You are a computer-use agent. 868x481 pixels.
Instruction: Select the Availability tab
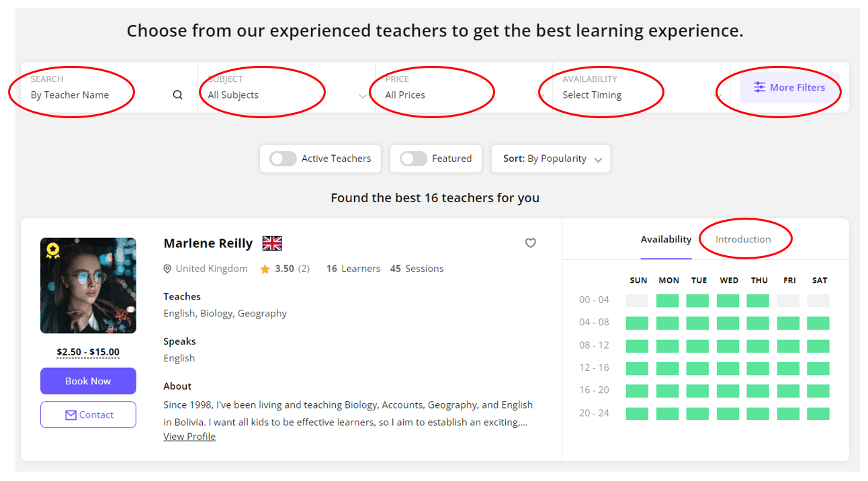pyautogui.click(x=666, y=239)
